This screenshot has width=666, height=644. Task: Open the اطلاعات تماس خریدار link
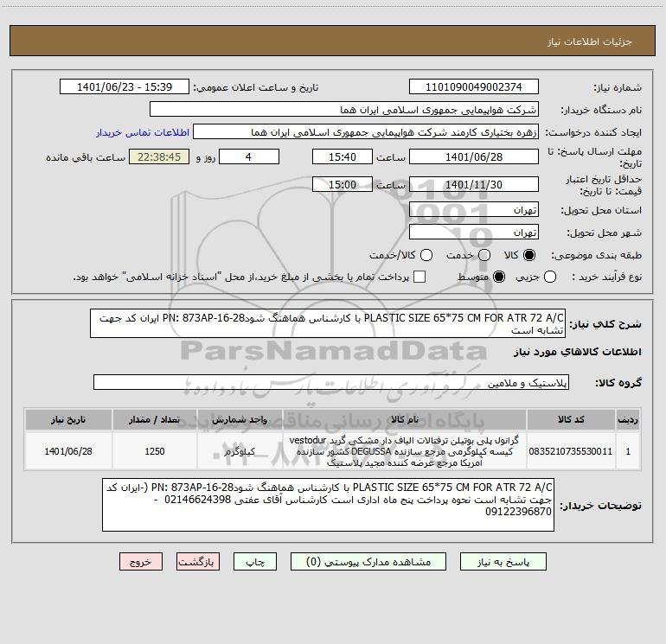[x=143, y=132]
